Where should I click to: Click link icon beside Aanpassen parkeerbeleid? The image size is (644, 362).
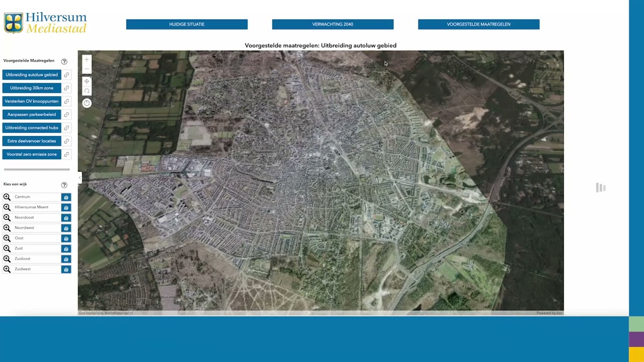click(x=66, y=115)
